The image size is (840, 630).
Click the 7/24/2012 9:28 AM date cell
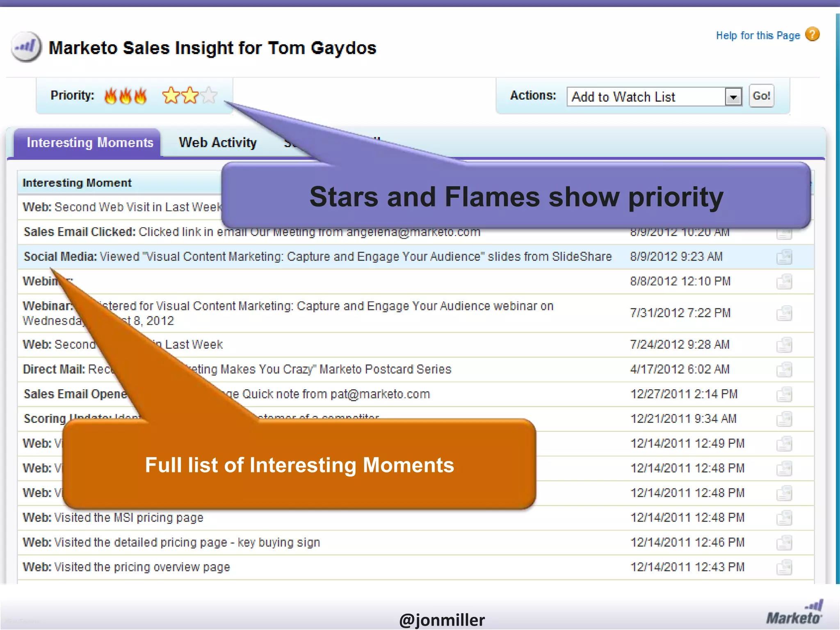[x=680, y=345]
